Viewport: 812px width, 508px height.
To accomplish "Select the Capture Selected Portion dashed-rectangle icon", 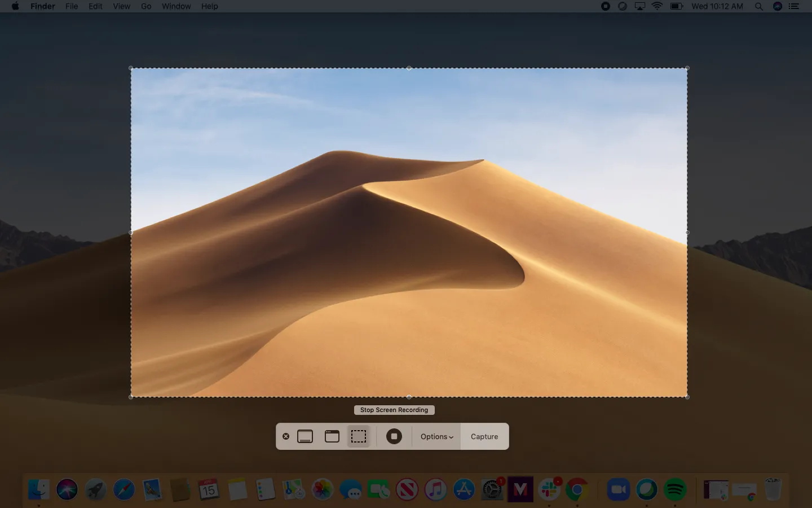I will click(359, 436).
